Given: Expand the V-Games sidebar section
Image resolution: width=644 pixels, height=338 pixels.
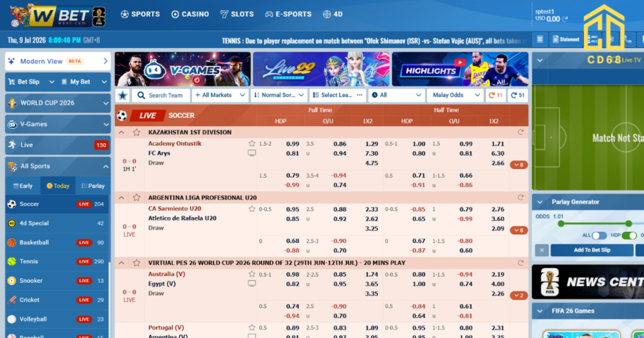Looking at the screenshot, I should coord(58,124).
